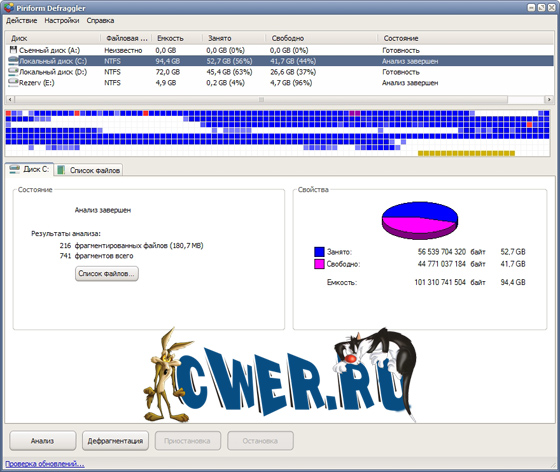Maximize the Defraggler window
Viewport: 560px width, 472px height.
pyautogui.click(x=541, y=7)
